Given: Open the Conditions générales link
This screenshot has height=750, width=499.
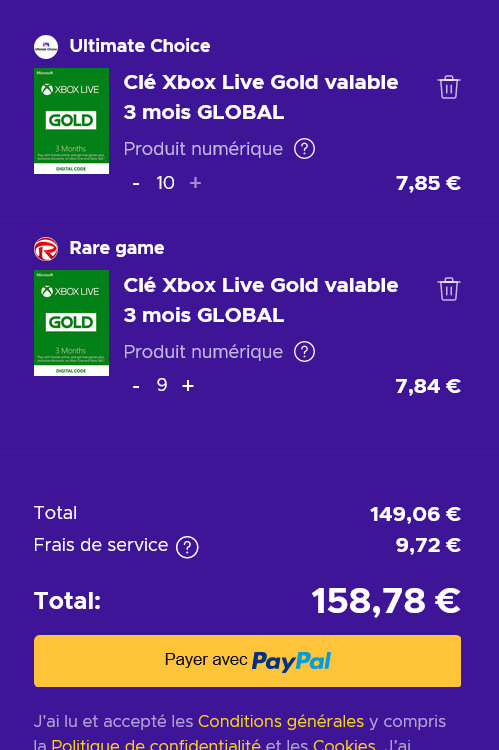Looking at the screenshot, I should point(281,721).
